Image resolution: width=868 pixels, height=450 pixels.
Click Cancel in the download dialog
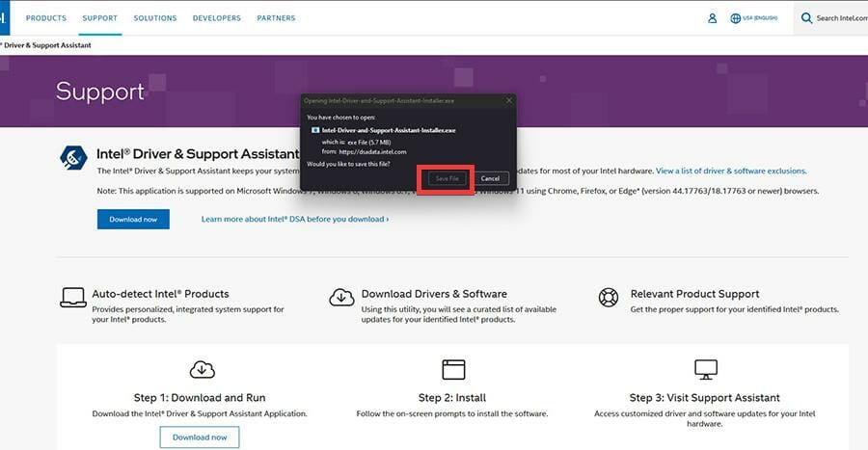[x=491, y=178]
